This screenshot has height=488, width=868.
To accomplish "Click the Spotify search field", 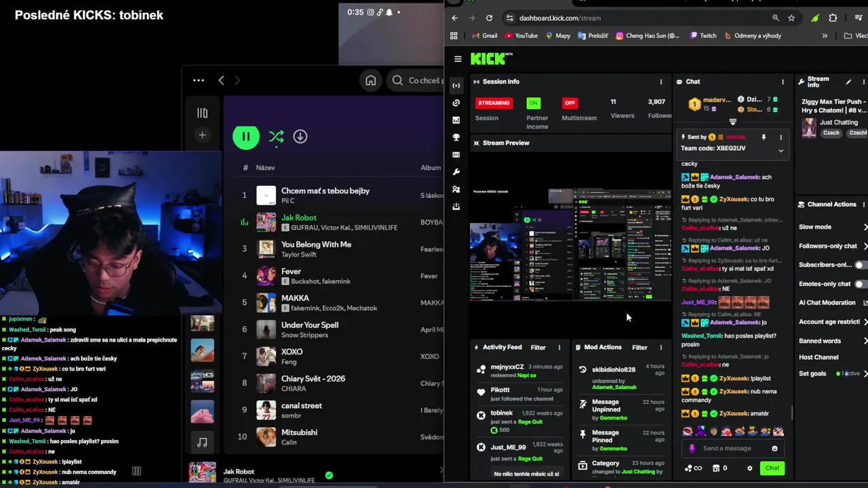I will [415, 81].
